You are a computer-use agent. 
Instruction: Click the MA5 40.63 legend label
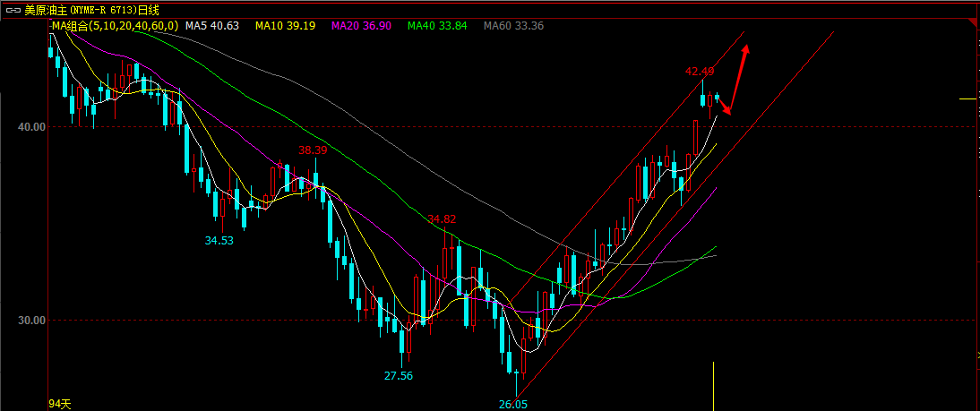211,27
